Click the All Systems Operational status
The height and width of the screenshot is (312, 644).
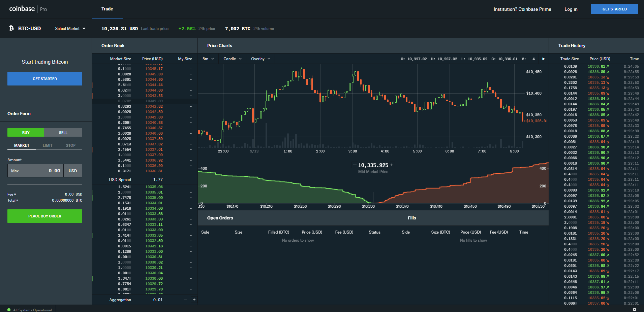point(32,310)
